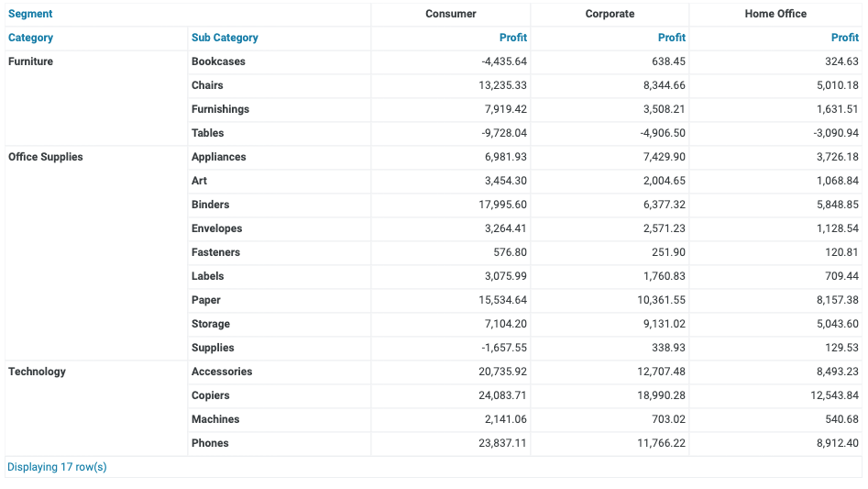Select the Corporate segment column header

tap(610, 14)
